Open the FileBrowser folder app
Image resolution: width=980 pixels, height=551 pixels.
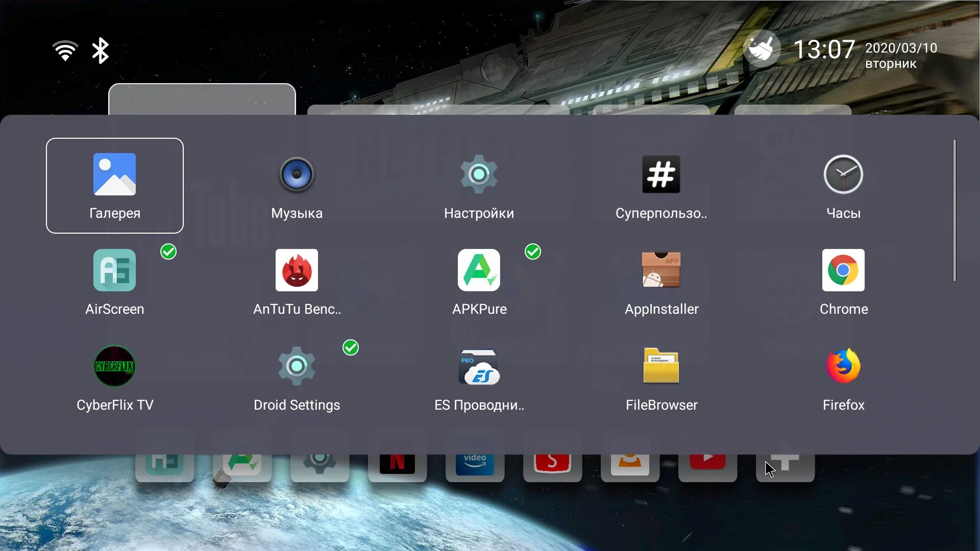pos(661,377)
